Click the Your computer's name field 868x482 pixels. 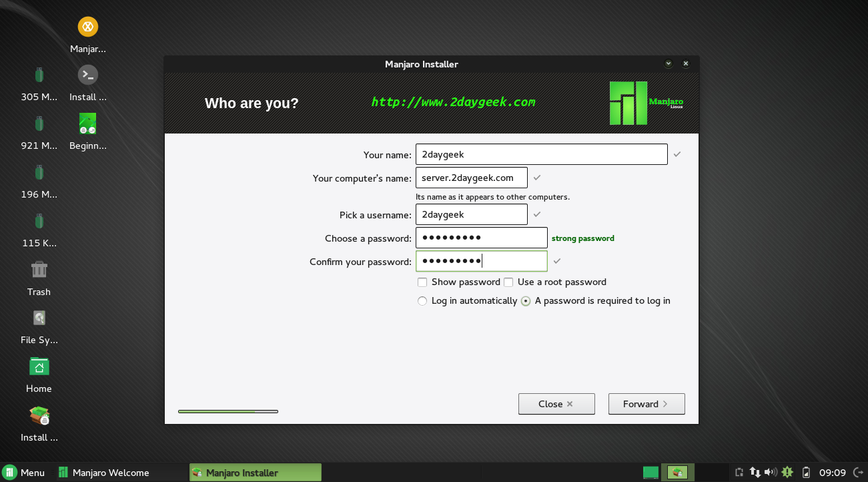471,178
